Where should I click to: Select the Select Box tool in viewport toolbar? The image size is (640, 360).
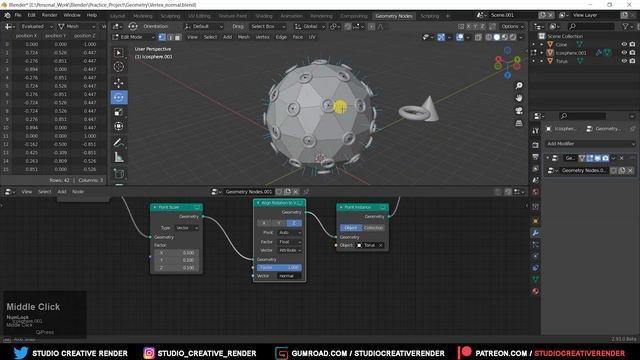119,53
